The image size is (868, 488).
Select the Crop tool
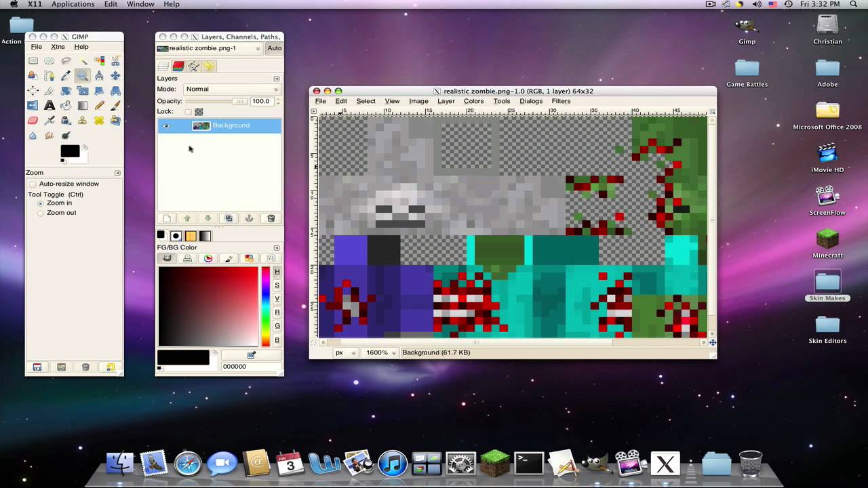(x=50, y=91)
